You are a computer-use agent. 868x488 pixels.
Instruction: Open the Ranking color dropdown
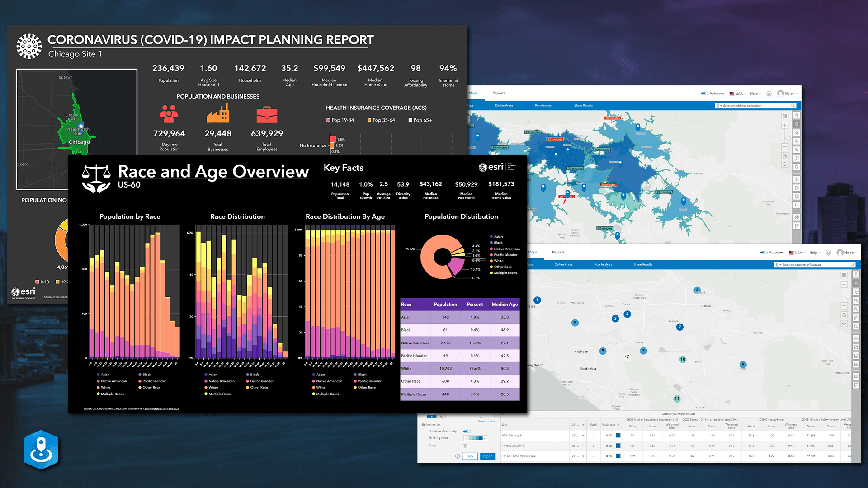485,438
